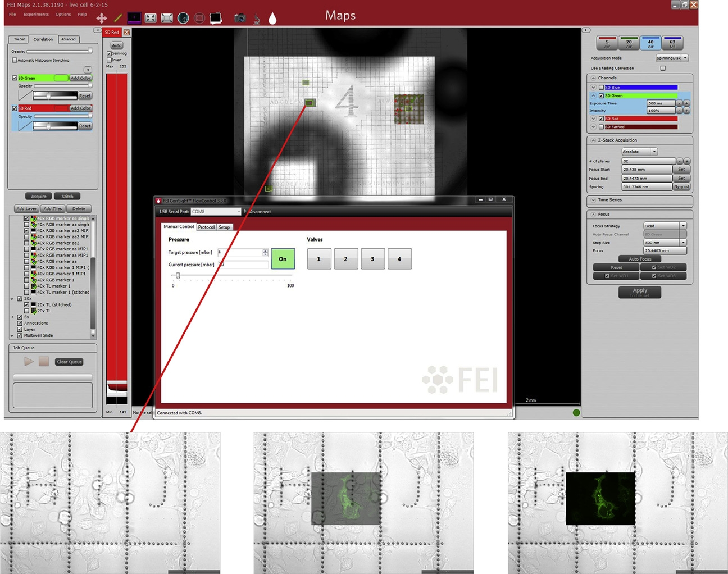Toggle Automatic Histogram Stretching checkbox
Image resolution: width=728 pixels, height=574 pixels.
point(15,60)
